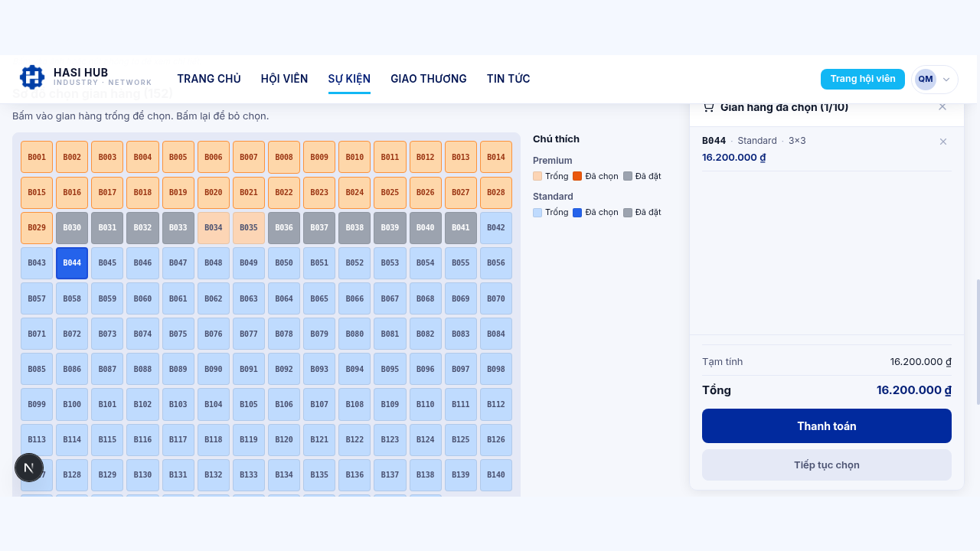Select standard booth B070
Viewport: 980px width, 551px height.
pyautogui.click(x=496, y=298)
